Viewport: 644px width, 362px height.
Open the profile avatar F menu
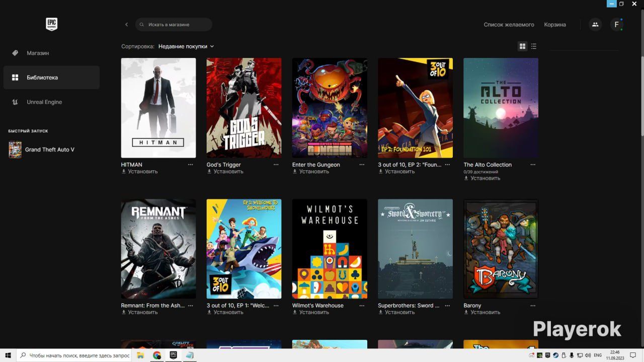coord(617,24)
